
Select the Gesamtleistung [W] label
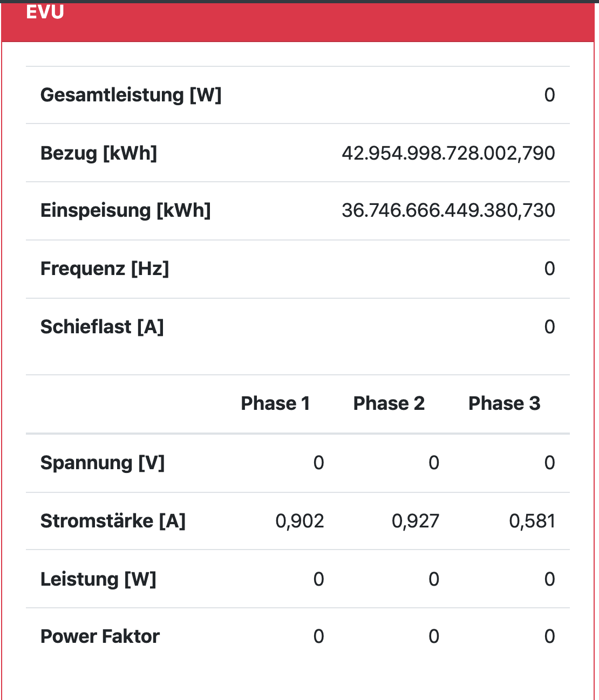click(x=131, y=95)
